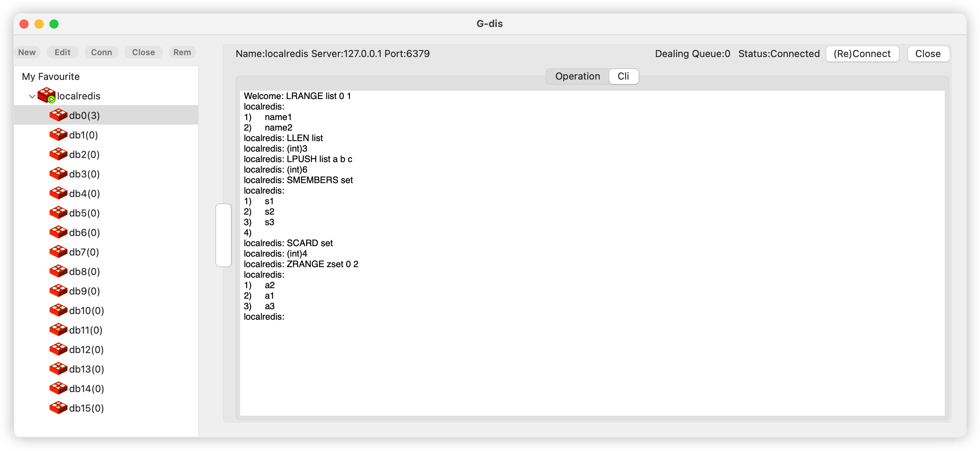Click the 'Welcome: LRANGE list 0 1' line
Image resolution: width=980 pixels, height=451 pixels.
(297, 96)
